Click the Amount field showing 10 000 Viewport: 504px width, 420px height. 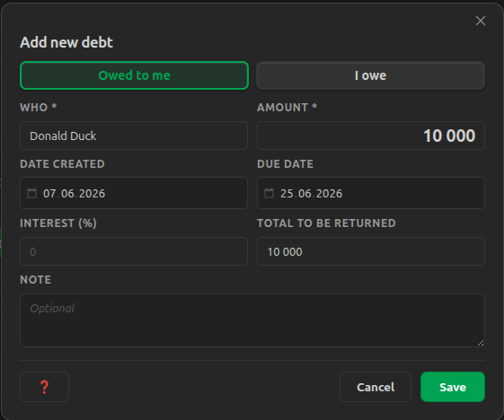coord(371,136)
